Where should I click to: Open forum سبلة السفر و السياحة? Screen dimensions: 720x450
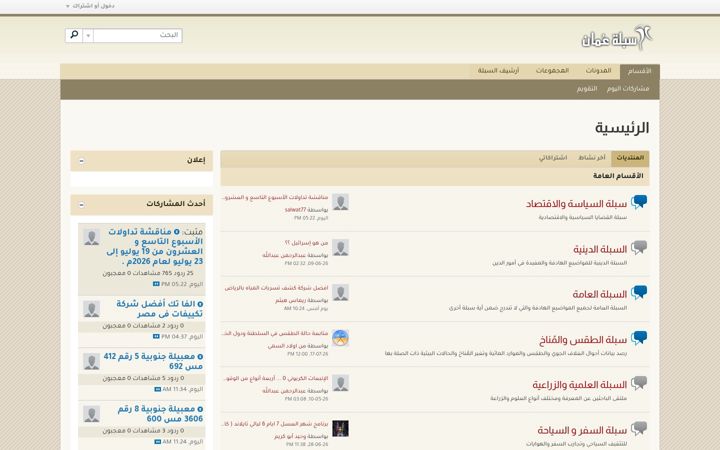(582, 430)
